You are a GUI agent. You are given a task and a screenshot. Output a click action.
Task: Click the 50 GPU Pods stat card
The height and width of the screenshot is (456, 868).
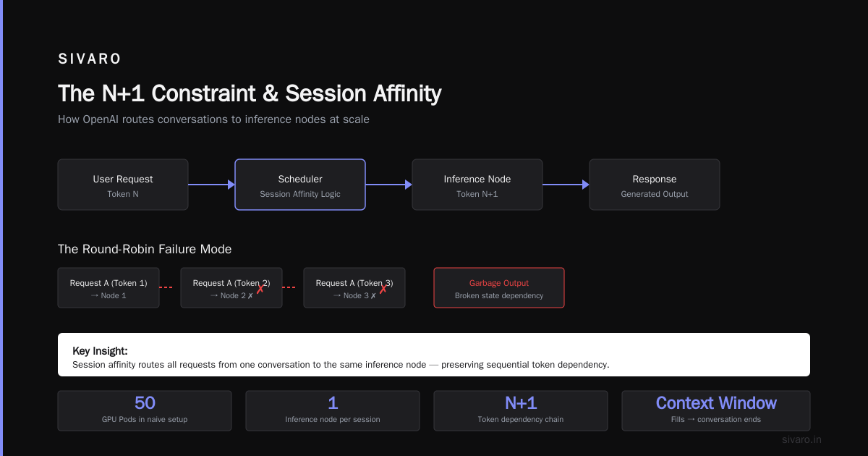click(145, 411)
